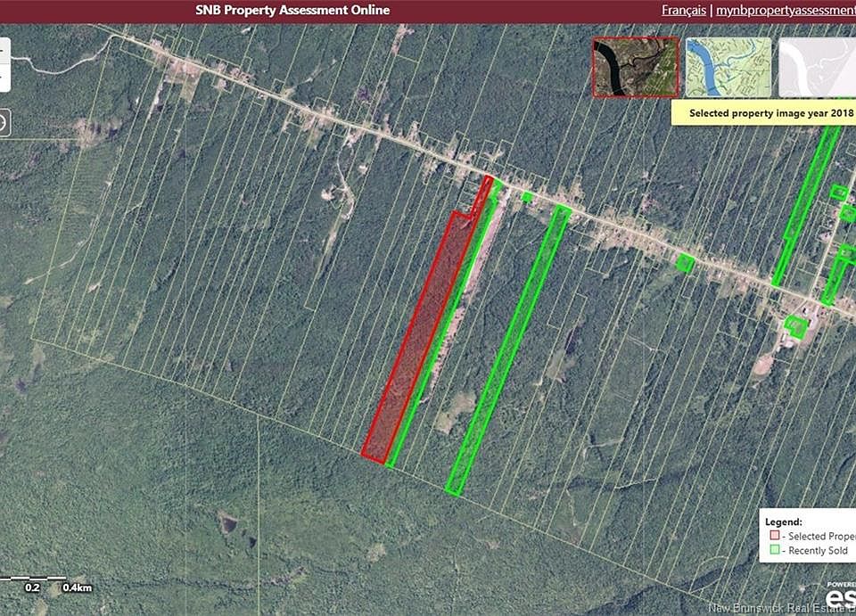856x616 pixels.
Task: Click the zoom in map button
Action: click(x=3, y=52)
